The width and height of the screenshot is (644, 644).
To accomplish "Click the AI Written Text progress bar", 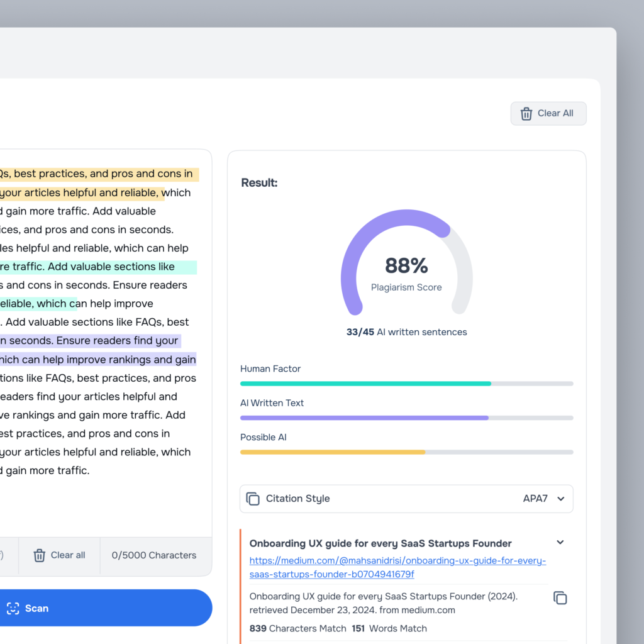I will (x=407, y=418).
